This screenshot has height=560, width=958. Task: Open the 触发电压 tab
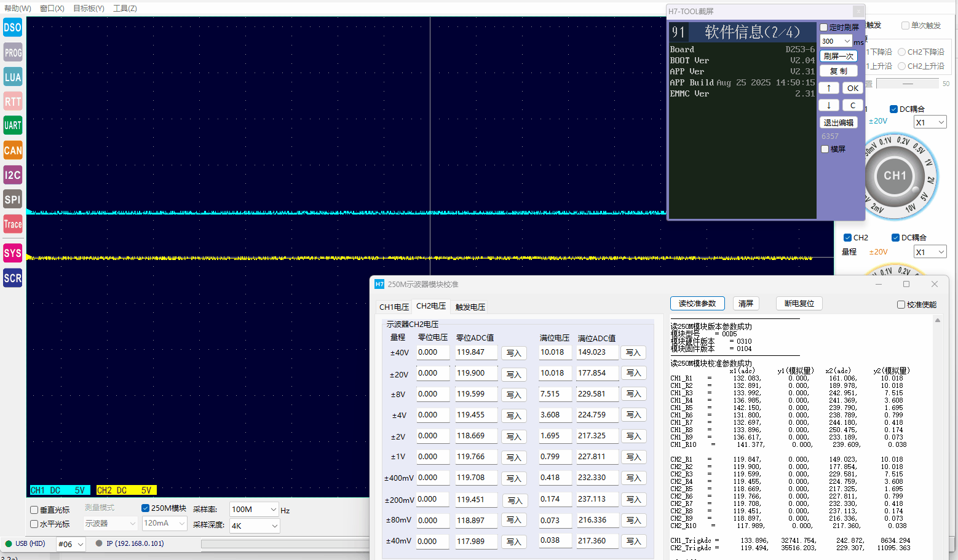pos(470,307)
